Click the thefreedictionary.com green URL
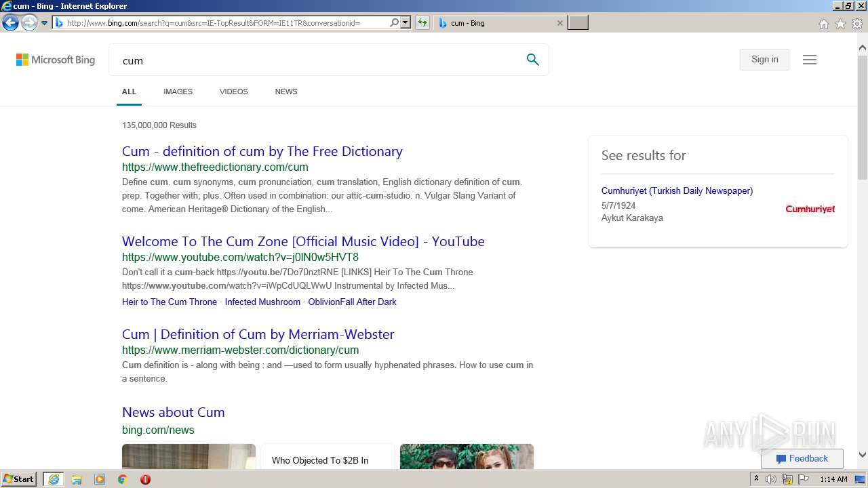The height and width of the screenshot is (488, 868). point(215,167)
